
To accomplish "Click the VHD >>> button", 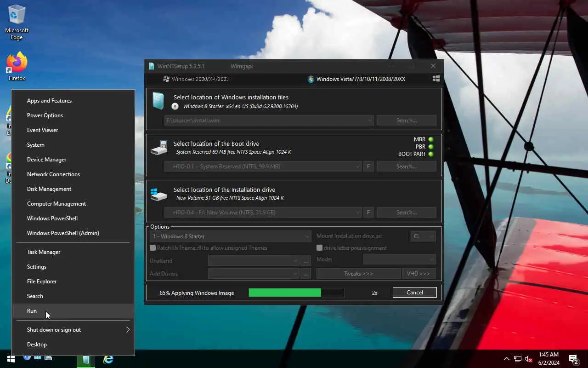I will coord(418,274).
